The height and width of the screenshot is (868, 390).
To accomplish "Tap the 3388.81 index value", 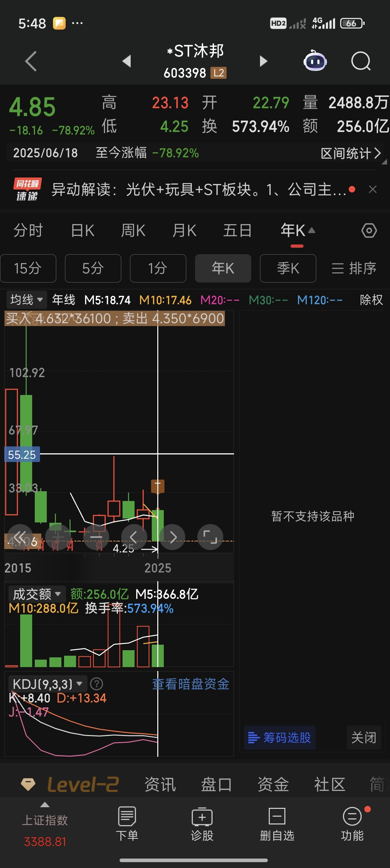I will click(45, 842).
